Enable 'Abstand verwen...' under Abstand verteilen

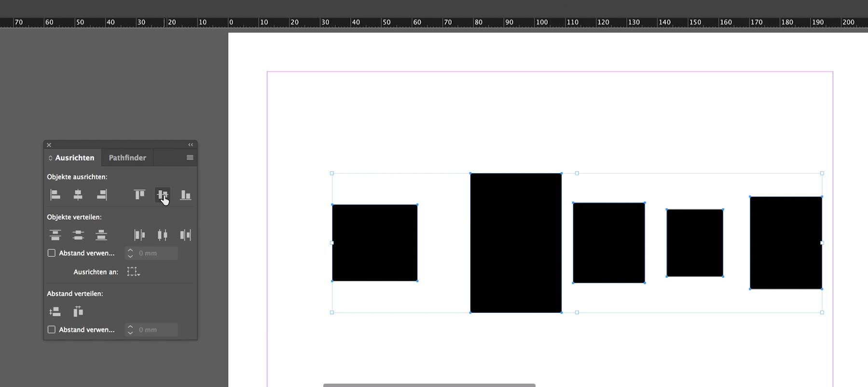pos(52,330)
